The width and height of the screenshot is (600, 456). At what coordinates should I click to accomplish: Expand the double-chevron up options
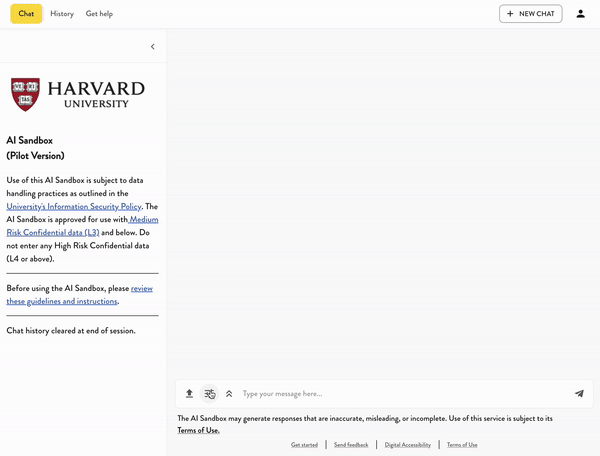229,394
